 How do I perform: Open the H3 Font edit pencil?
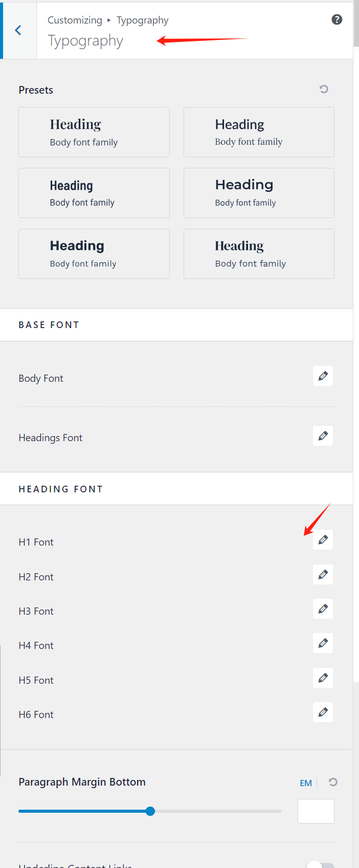[323, 609]
